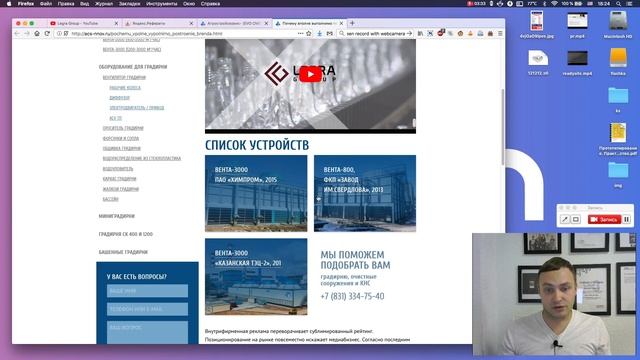The image size is (640, 360).
Task: Open Spotlight search in menu bar
Action: (x=618, y=4)
